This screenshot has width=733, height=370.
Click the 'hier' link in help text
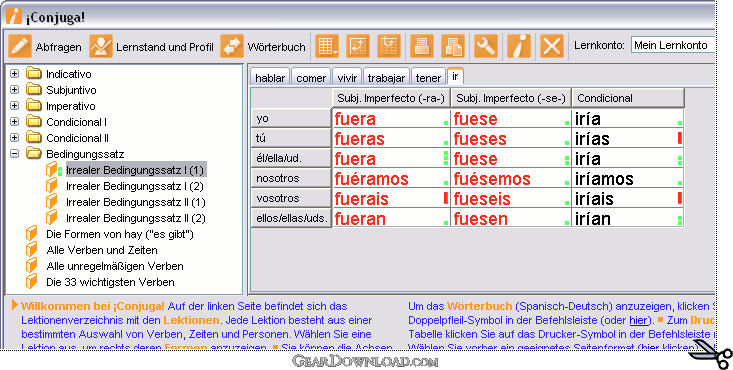click(x=638, y=320)
